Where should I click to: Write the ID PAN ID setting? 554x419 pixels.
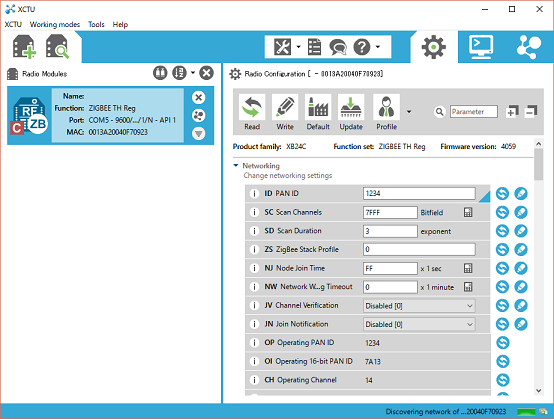521,194
